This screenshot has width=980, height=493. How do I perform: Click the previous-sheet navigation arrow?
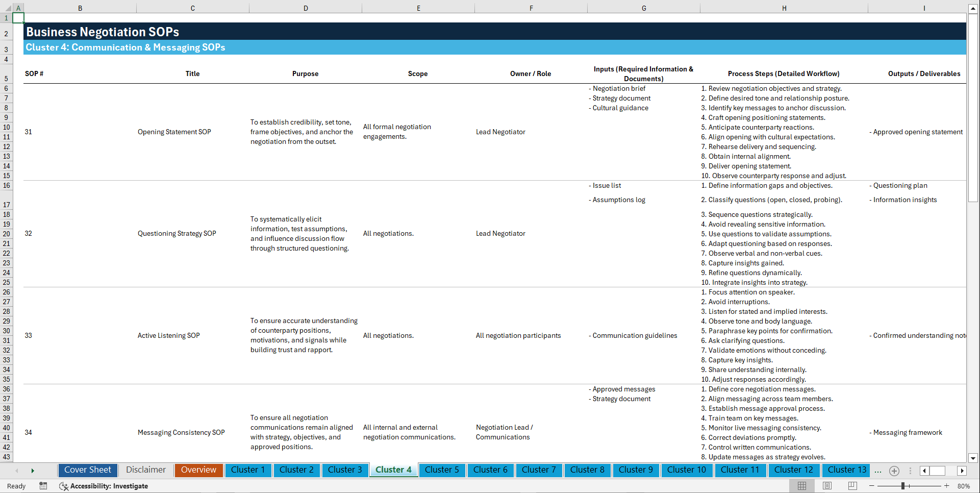[17, 471]
